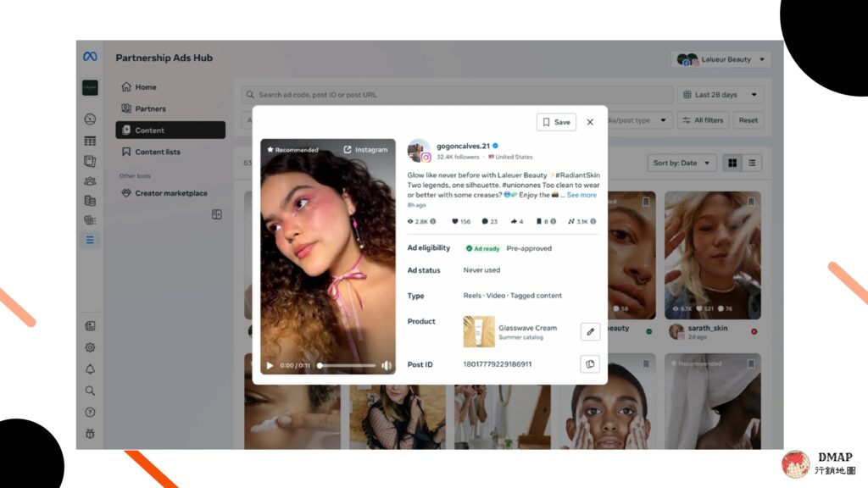Edit the Glasswave Cream product with the pencil icon
868x488 pixels.
(590, 331)
